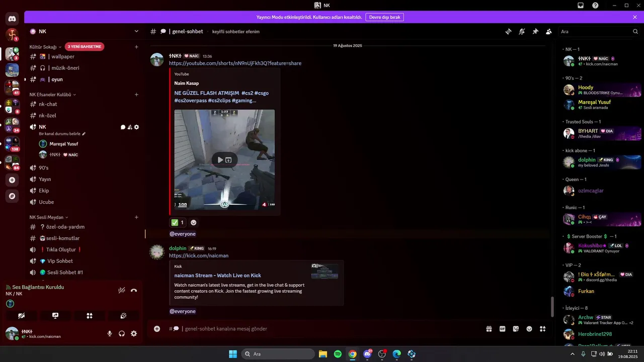Disconnect from voice with the hang-up icon
The width and height of the screenshot is (644, 362).
point(134,290)
